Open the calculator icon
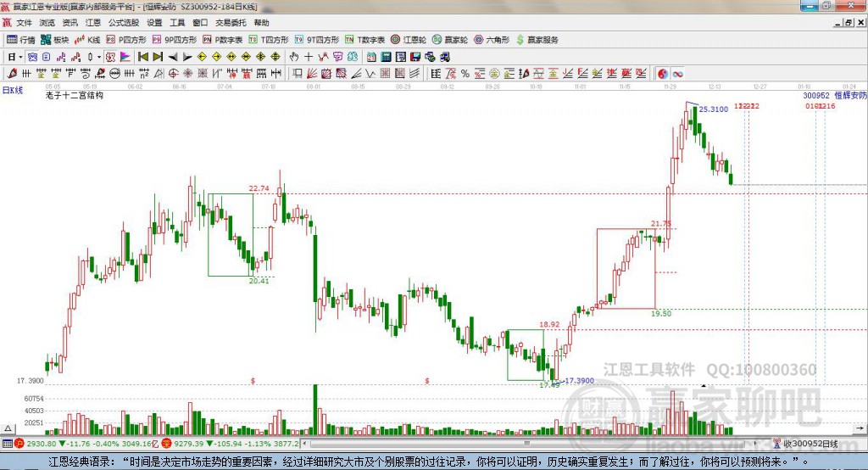 tap(386, 57)
